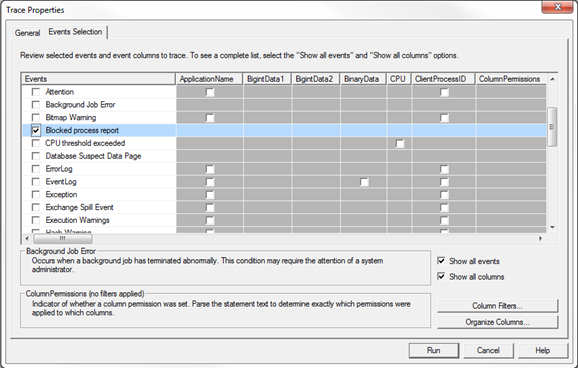
Task: Select the Events Selection tab
Action: [x=75, y=32]
